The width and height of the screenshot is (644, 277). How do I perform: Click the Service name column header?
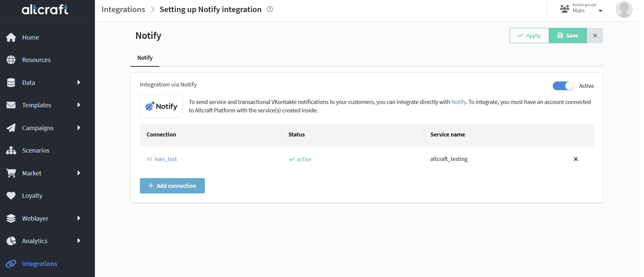447,134
